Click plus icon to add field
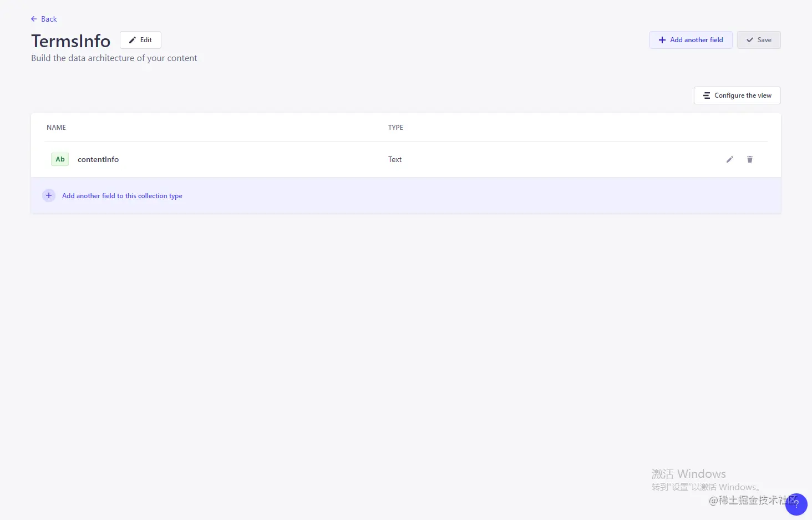The image size is (812, 520). (x=49, y=195)
